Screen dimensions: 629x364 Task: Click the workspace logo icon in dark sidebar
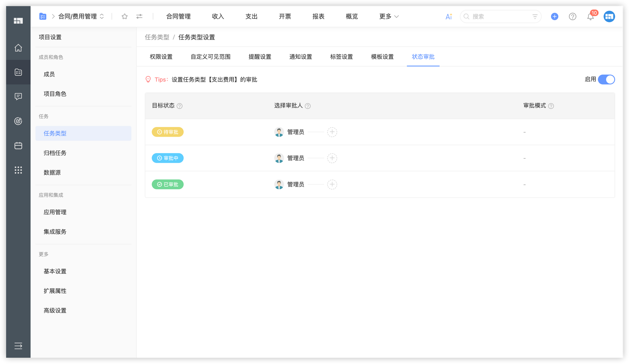[x=18, y=21]
